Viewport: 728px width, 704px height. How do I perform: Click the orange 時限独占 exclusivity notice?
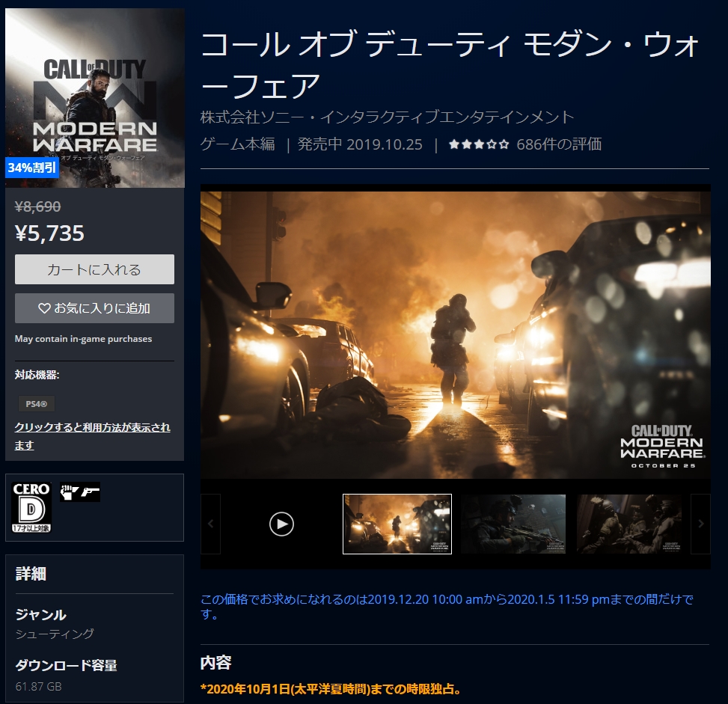click(x=331, y=689)
